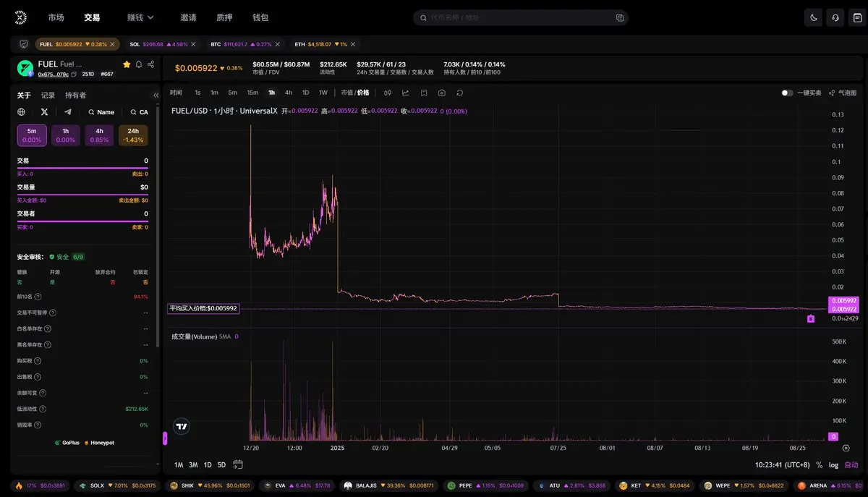Click the chart bookmark icon
This screenshot has height=497, width=868.
[424, 93]
